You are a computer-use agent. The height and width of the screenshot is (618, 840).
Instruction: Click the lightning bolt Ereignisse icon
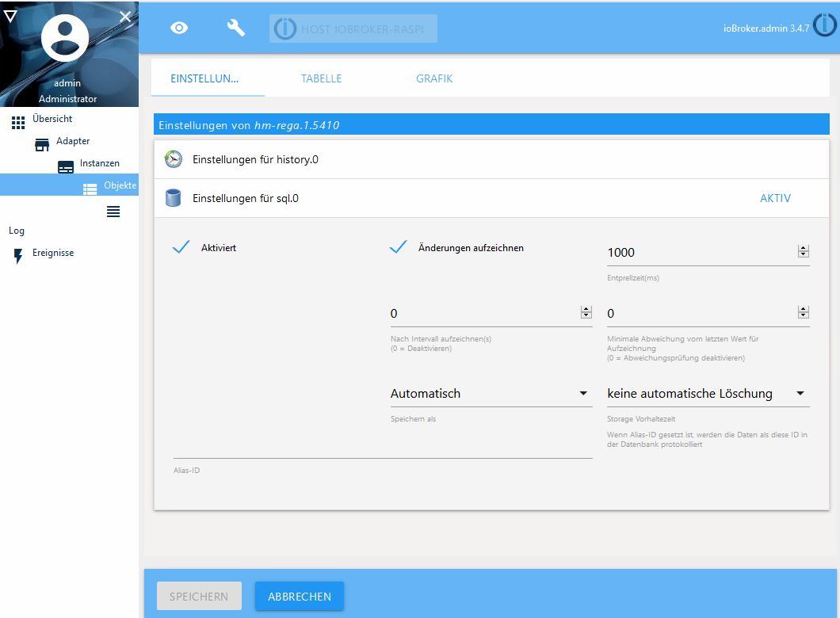[18, 257]
